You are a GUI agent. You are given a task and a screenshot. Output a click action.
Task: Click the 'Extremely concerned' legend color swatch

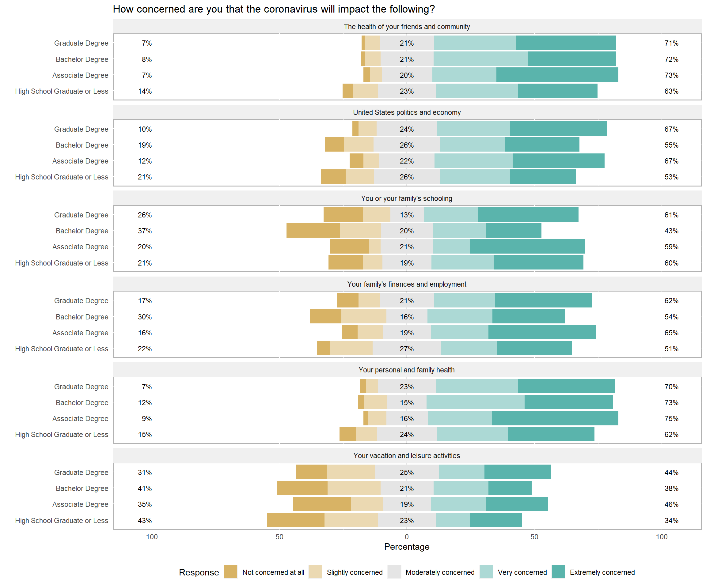pos(558,572)
